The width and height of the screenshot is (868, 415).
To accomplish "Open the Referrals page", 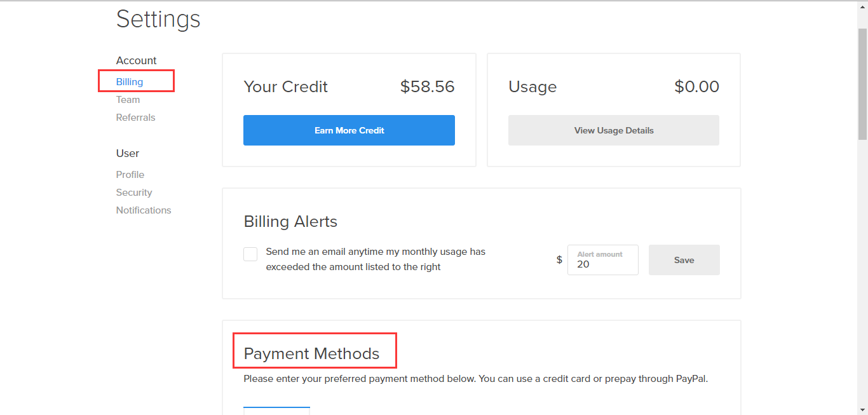I will pyautogui.click(x=135, y=118).
